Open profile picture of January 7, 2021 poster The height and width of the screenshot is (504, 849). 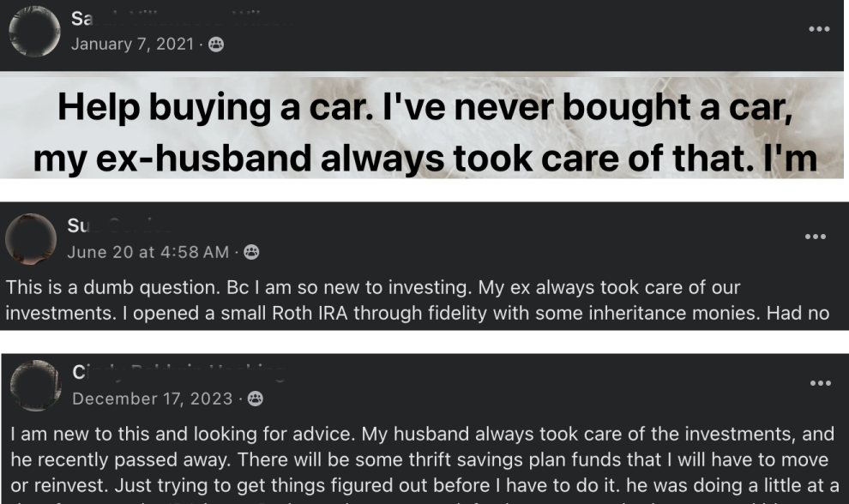[x=34, y=33]
